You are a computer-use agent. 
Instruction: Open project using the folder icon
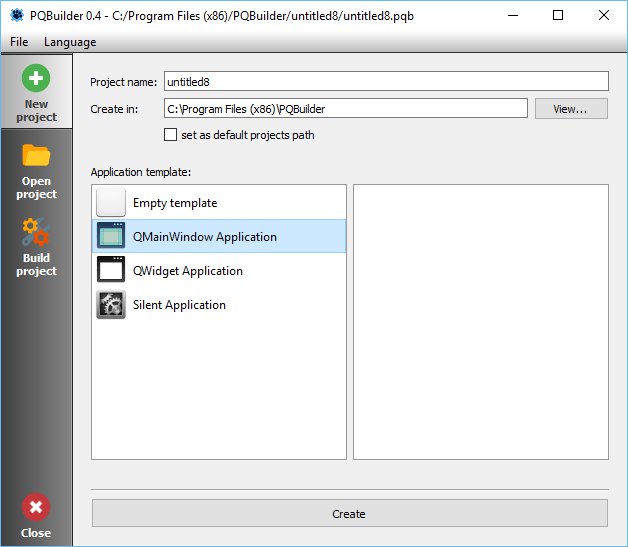[36, 155]
